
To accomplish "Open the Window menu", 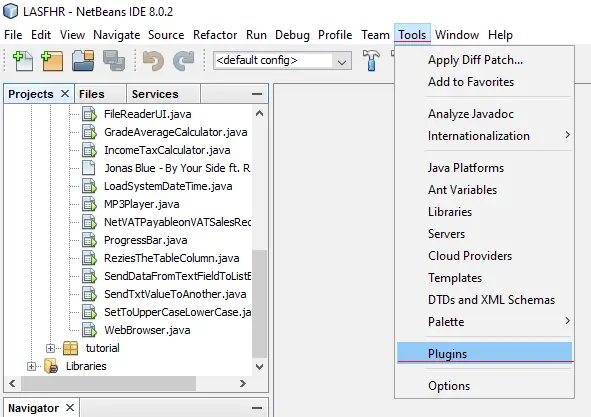I will point(457,35).
